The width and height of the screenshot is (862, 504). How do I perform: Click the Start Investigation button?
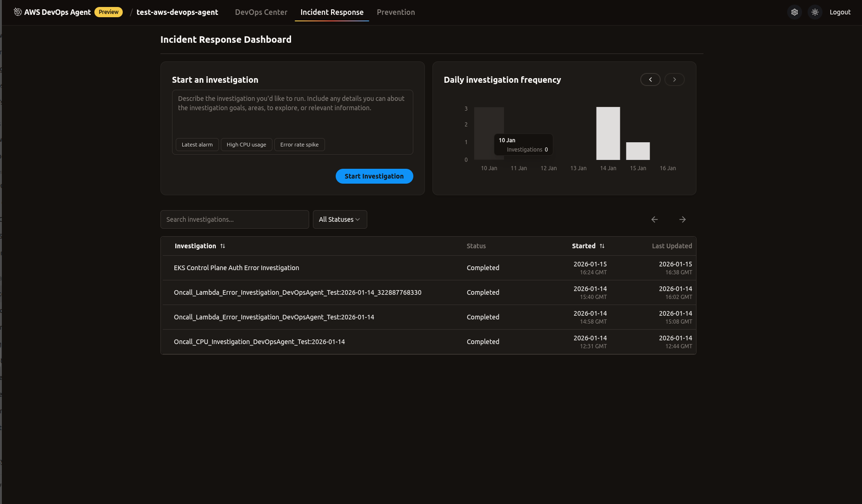(374, 176)
